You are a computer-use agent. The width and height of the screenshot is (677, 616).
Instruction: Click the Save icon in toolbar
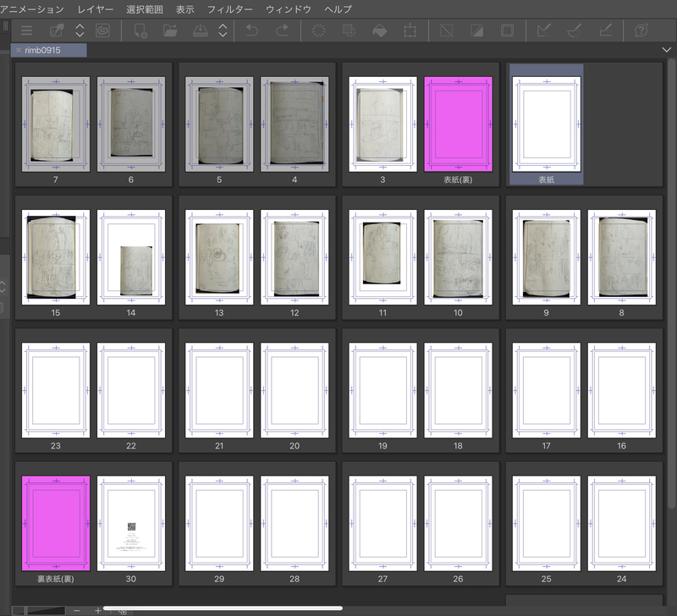[200, 30]
